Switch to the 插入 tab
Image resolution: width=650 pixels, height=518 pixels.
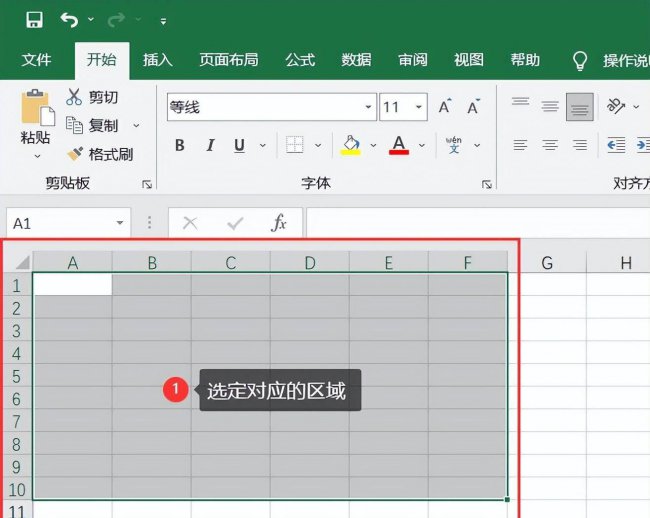158,60
